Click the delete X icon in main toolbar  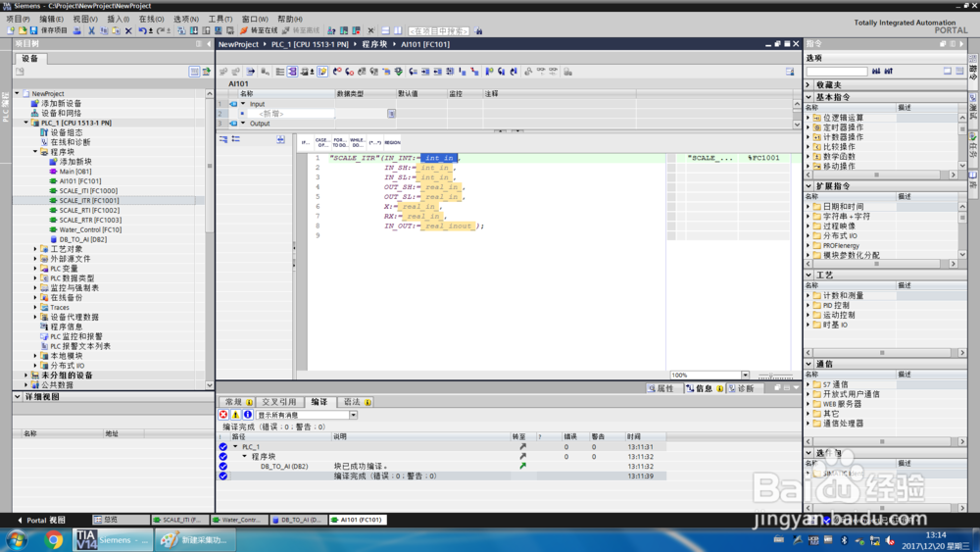(x=128, y=30)
